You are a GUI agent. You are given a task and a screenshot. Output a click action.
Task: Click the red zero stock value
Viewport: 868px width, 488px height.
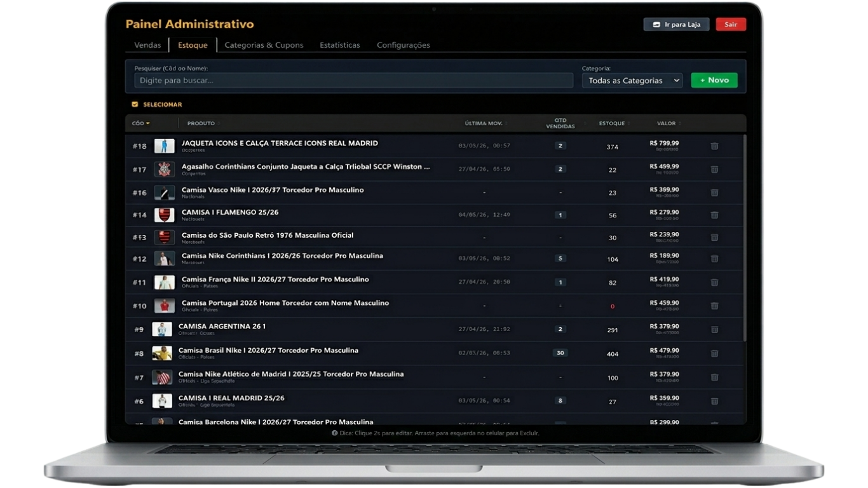pos(613,306)
